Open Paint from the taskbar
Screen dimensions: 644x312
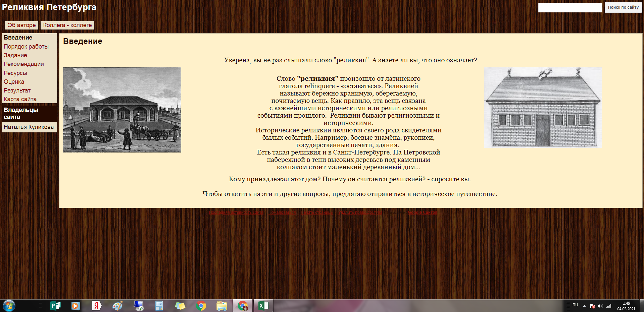117,306
